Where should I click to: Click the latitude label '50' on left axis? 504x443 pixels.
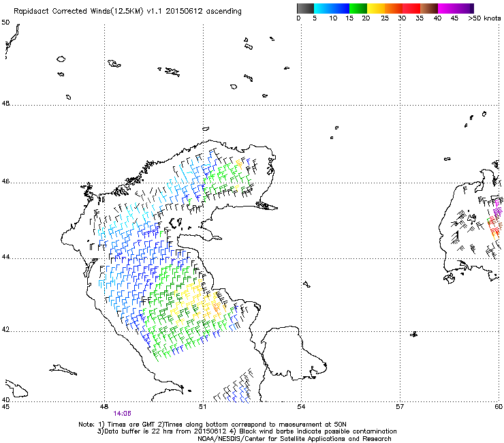click(5, 22)
